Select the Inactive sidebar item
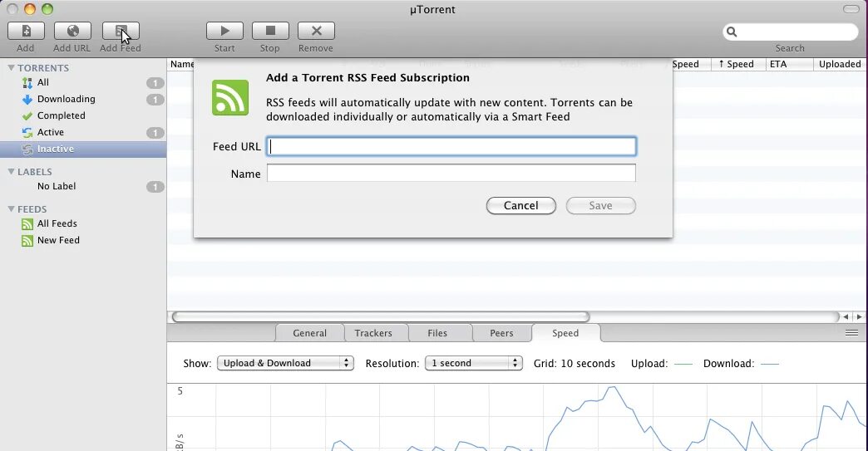This screenshot has width=868, height=451. point(83,150)
